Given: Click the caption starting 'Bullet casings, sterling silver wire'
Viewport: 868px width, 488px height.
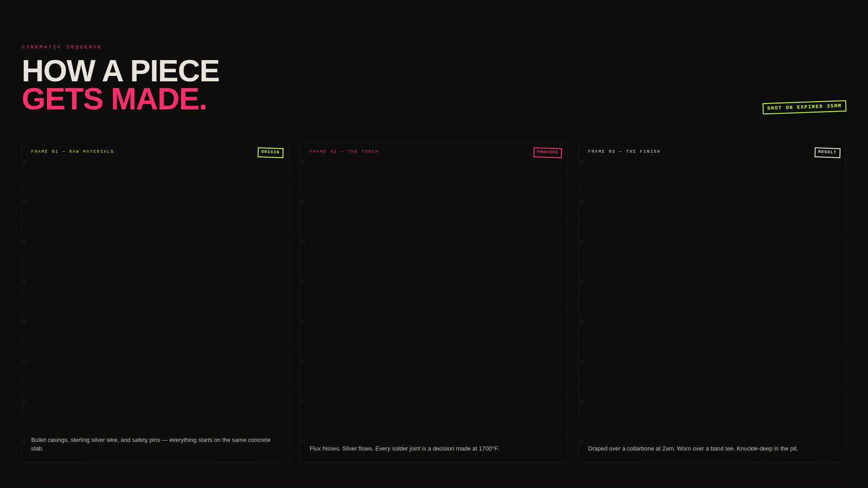Looking at the screenshot, I should 151,444.
